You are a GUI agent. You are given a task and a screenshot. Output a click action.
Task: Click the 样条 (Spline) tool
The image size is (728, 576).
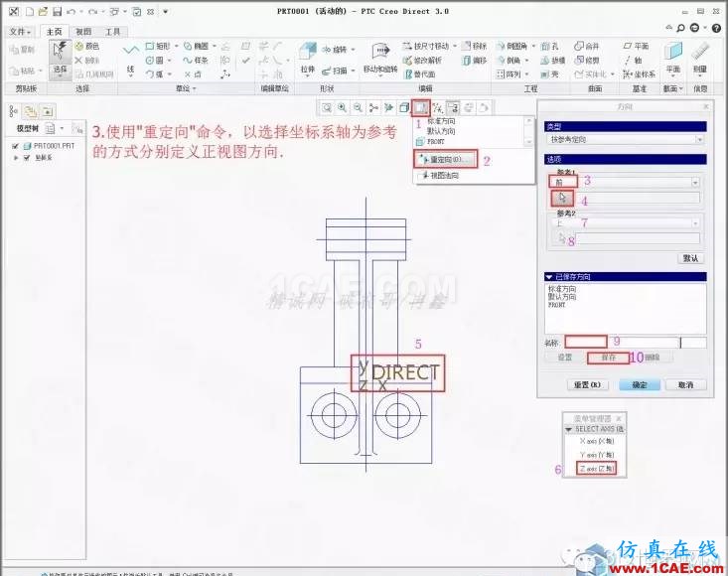tap(196, 61)
